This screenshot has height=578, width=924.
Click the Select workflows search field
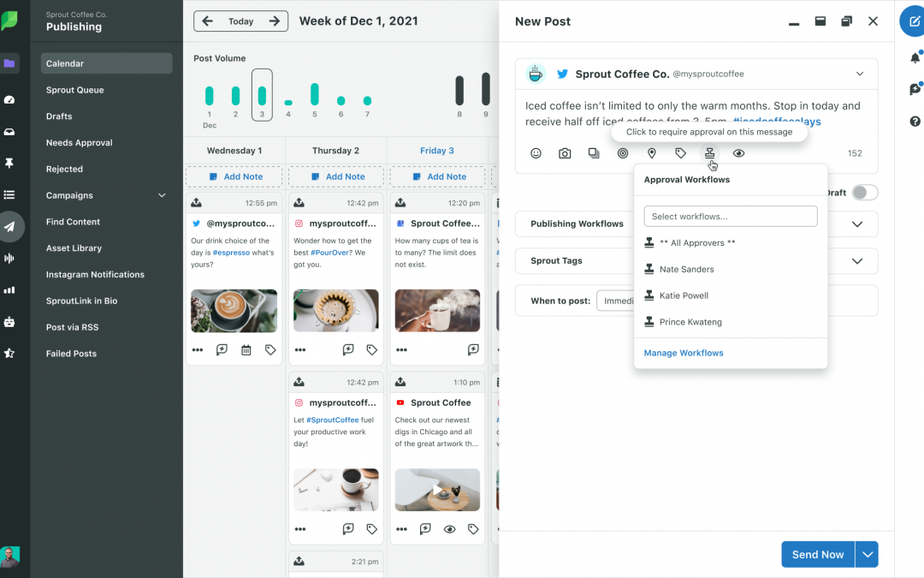[731, 217]
